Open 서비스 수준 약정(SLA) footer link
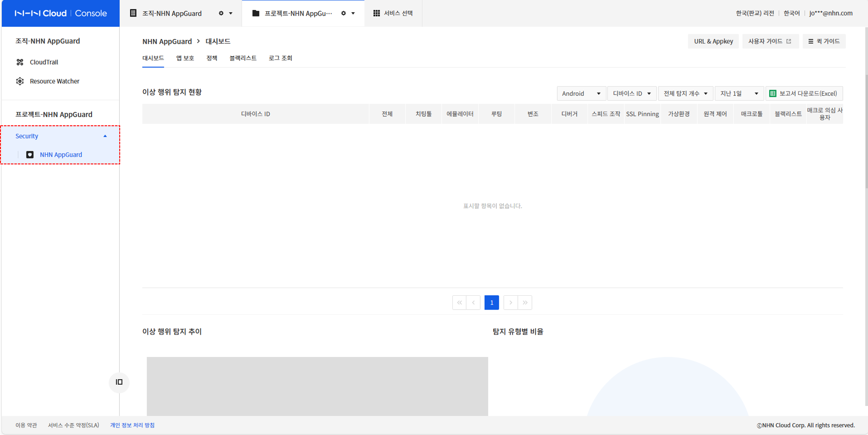Viewport: 868px width, 435px height. coord(73,425)
